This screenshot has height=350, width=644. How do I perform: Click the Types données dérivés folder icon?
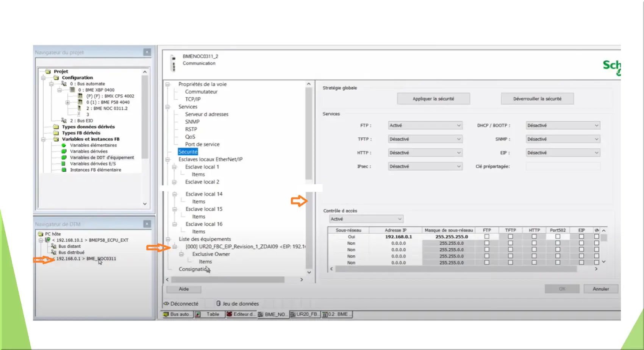coord(56,127)
